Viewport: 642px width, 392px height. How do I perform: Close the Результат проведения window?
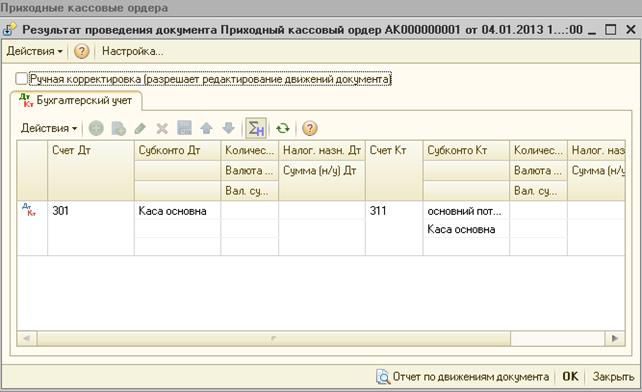631,29
